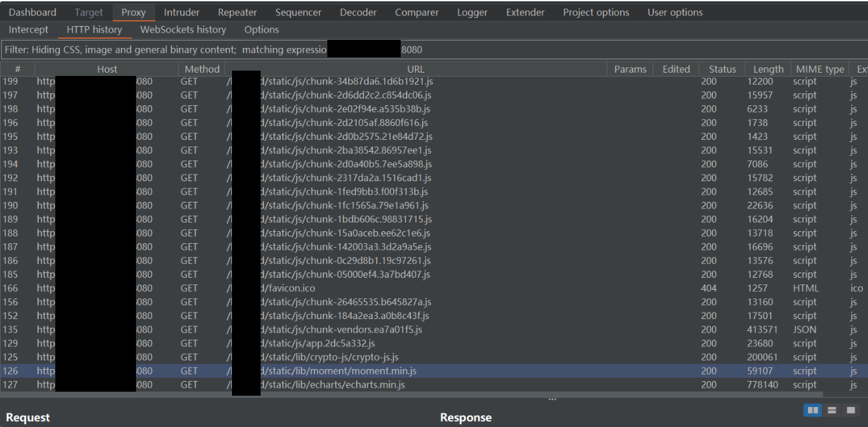Select row 187 chunk-142003a3.3d2a9a5e.js
This screenshot has width=868, height=427.
[x=434, y=246]
